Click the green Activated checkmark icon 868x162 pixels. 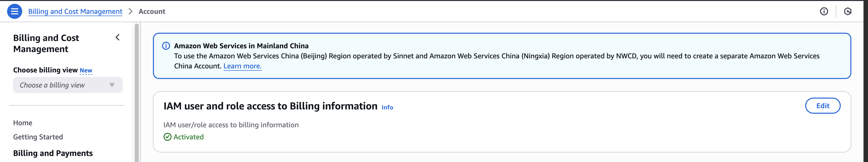(x=168, y=137)
